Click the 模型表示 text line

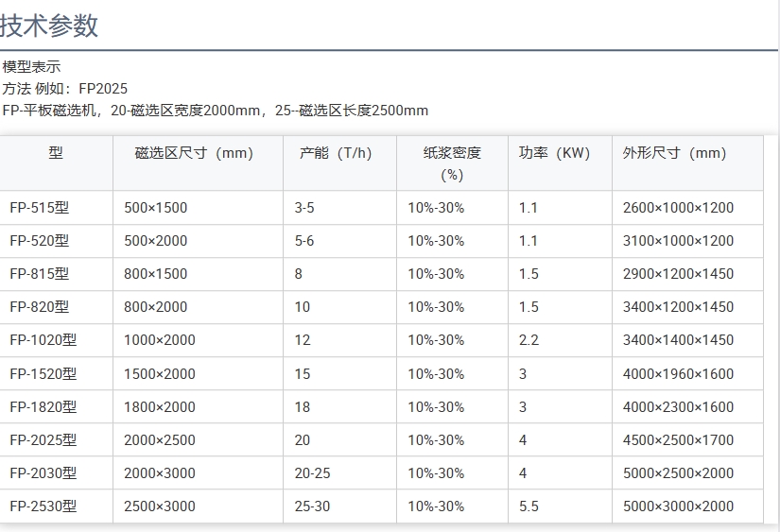click(x=31, y=67)
